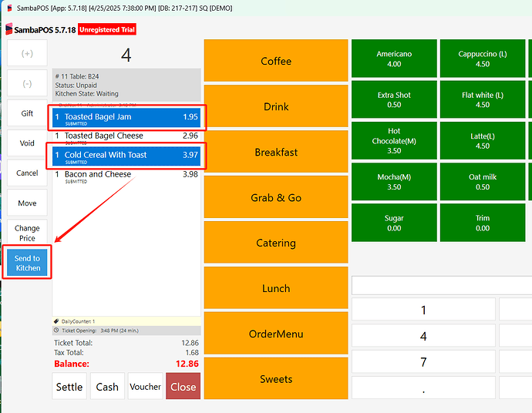
Task: Click the Gift button
Action: [27, 113]
